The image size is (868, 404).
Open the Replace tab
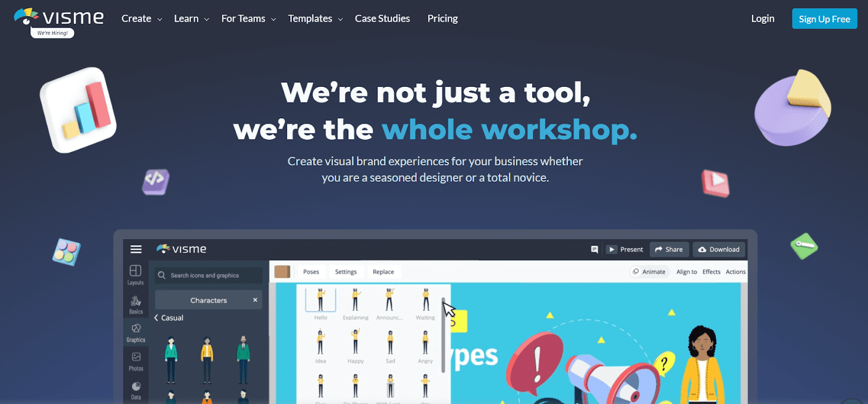point(383,272)
